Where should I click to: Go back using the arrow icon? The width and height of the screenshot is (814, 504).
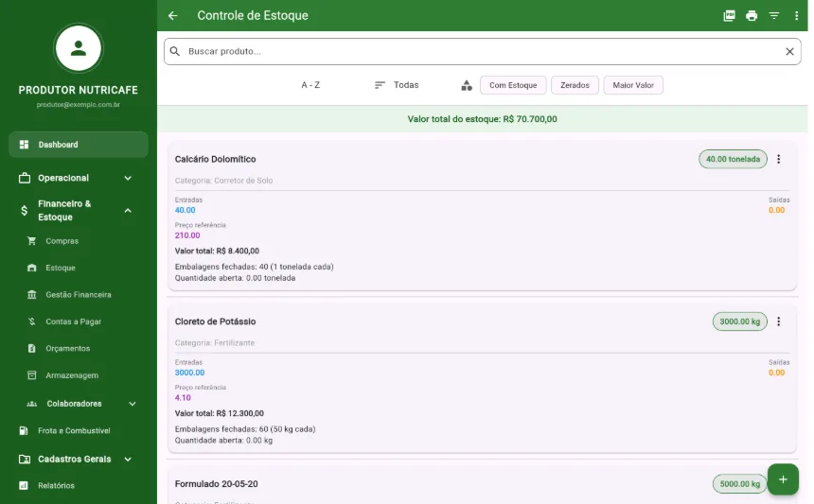tap(173, 15)
